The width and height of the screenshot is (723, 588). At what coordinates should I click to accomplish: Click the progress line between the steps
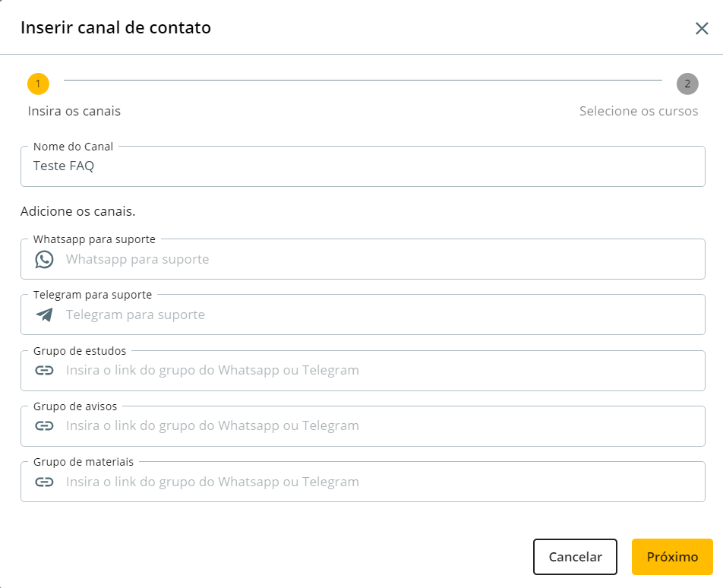pyautogui.click(x=363, y=80)
